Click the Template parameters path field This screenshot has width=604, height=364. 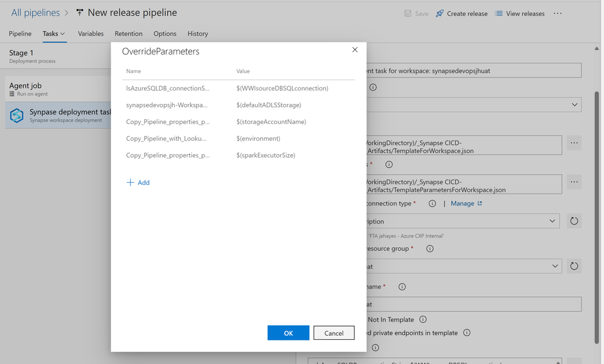[464, 184]
